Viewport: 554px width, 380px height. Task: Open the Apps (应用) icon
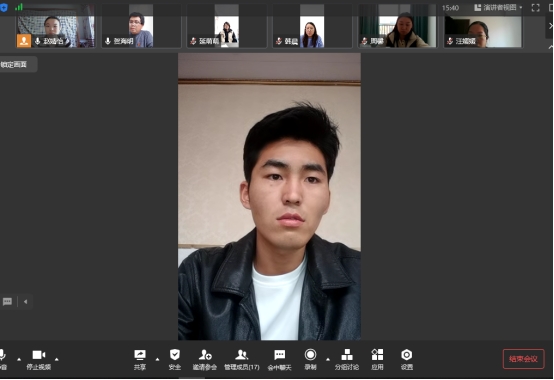coord(377,355)
